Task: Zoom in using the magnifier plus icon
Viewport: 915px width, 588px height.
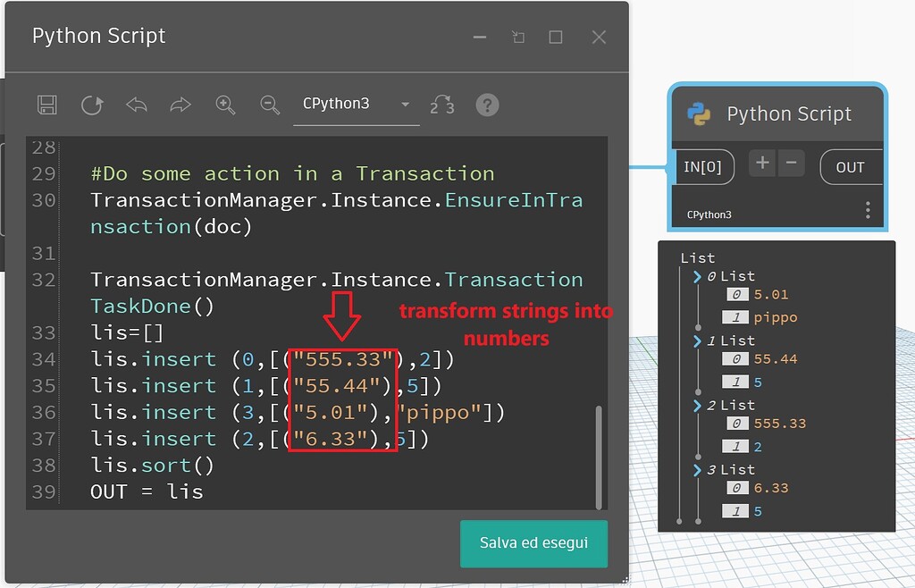Action: point(225,105)
